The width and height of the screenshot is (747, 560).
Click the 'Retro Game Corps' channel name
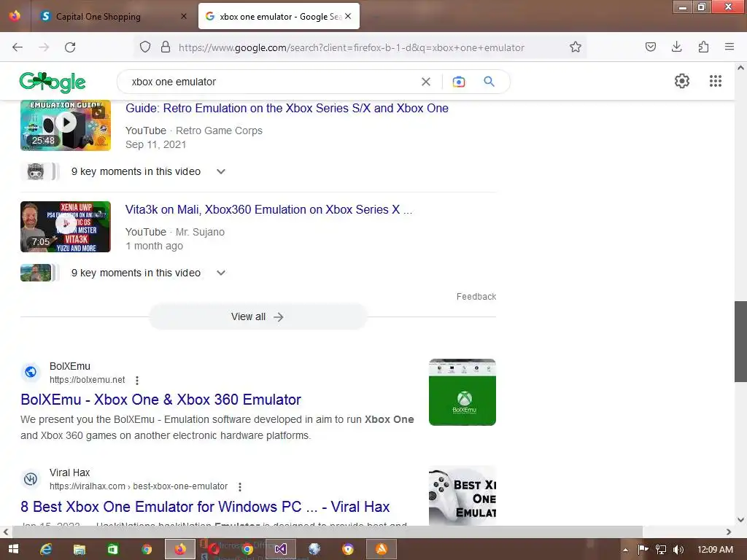pos(219,131)
